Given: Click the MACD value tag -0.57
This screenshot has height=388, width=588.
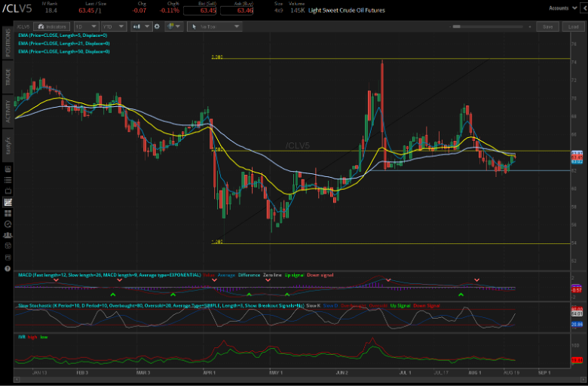Looking at the screenshot, I should point(576,290).
